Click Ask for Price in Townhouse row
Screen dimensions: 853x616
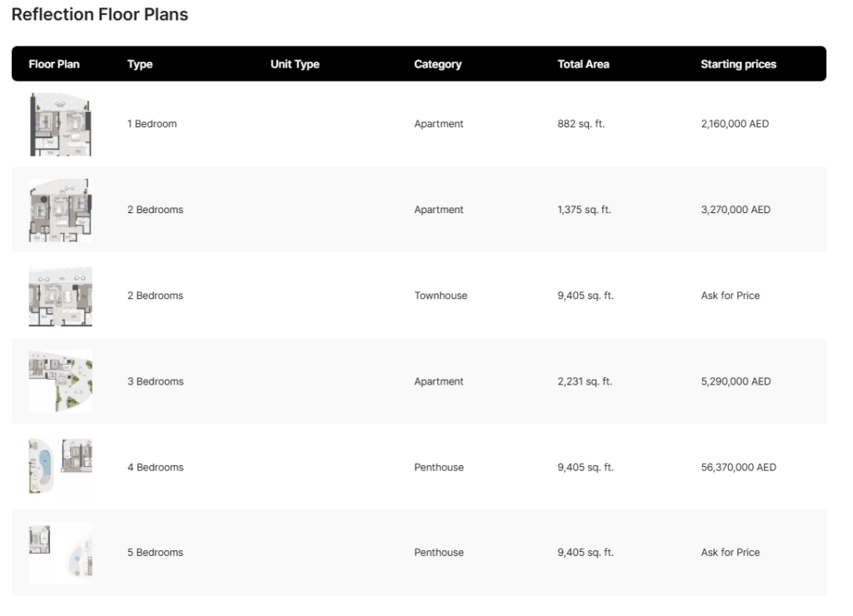click(730, 296)
